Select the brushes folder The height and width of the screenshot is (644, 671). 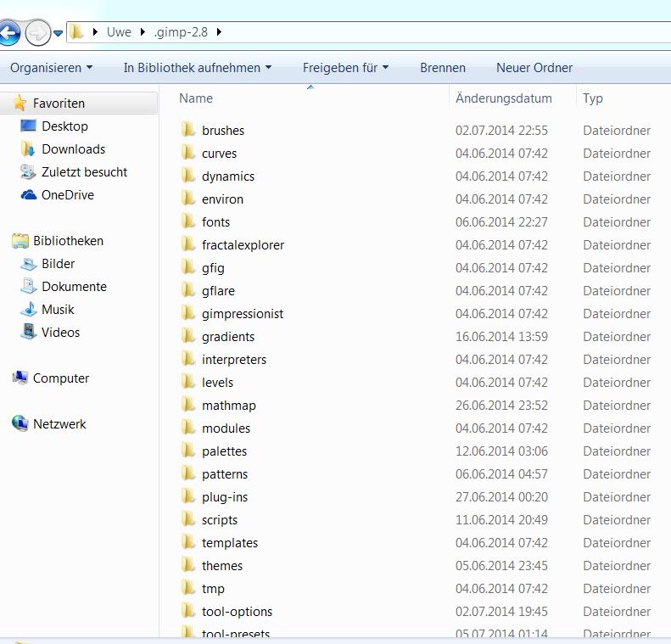(223, 131)
